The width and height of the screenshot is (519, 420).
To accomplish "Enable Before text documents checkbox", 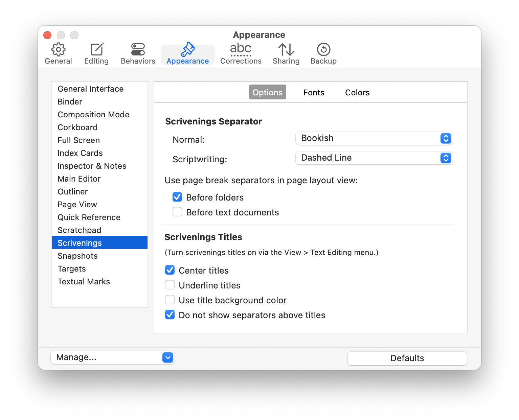I will tap(177, 212).
